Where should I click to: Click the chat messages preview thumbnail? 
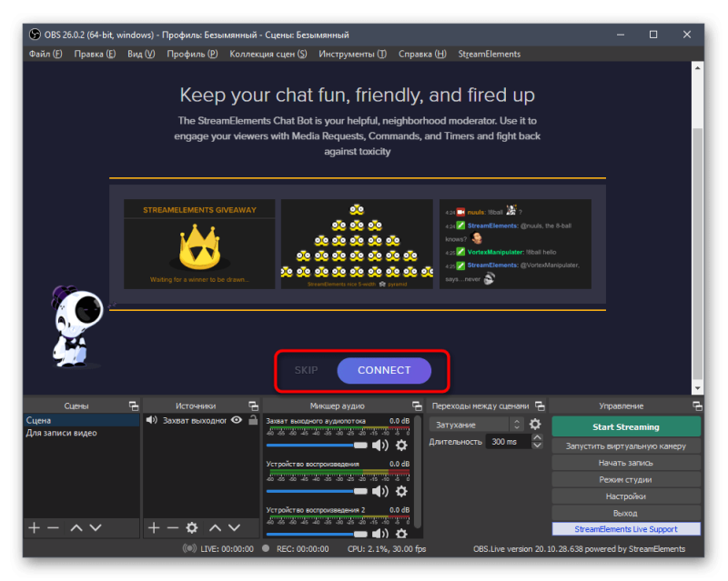point(515,244)
